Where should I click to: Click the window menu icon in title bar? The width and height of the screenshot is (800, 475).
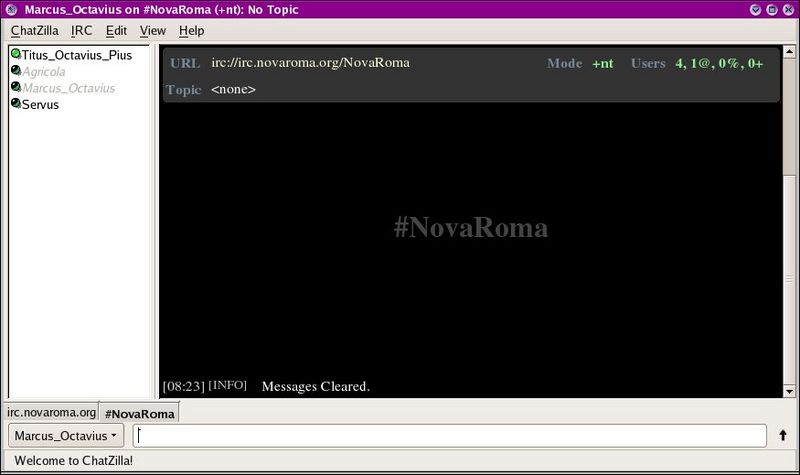click(11, 9)
